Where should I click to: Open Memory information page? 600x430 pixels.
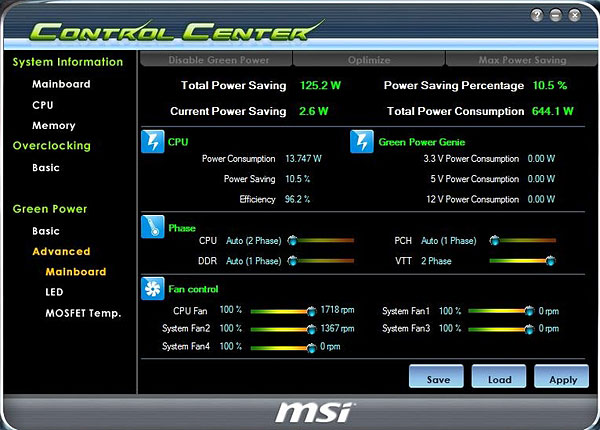pyautogui.click(x=54, y=125)
